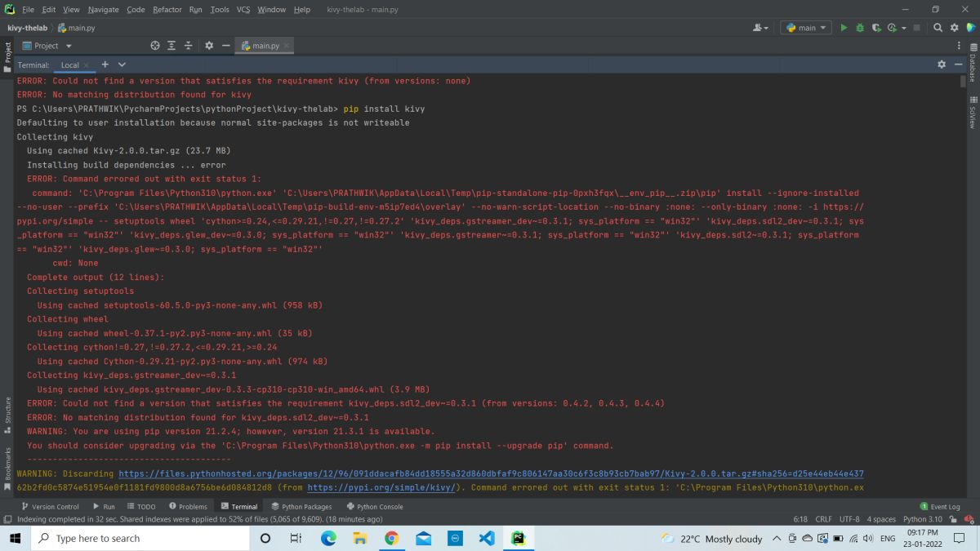Open the Problems tool window tab
The width and height of the screenshot is (980, 551).
188,507
